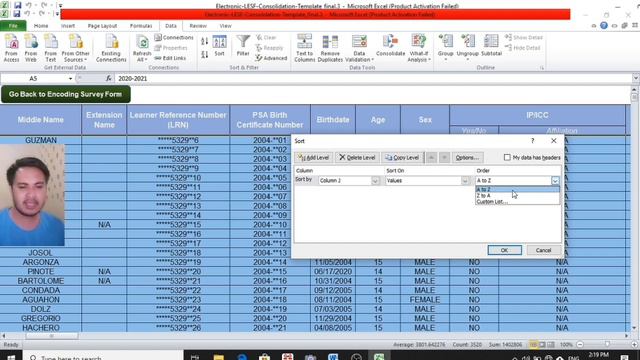Click the Sort ribbon icon
Image resolution: width=640 pixels, height=360 pixels.
[x=220, y=46]
